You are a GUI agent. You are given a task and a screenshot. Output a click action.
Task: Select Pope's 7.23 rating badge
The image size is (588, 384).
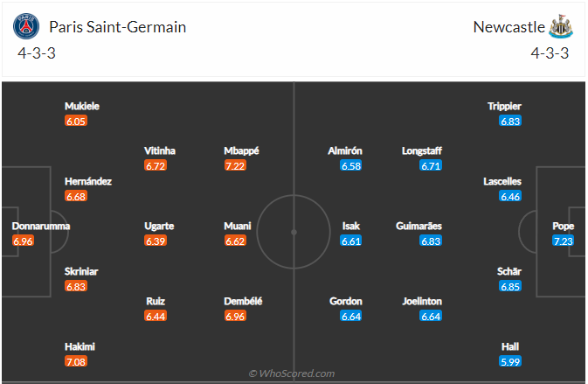[x=564, y=241]
